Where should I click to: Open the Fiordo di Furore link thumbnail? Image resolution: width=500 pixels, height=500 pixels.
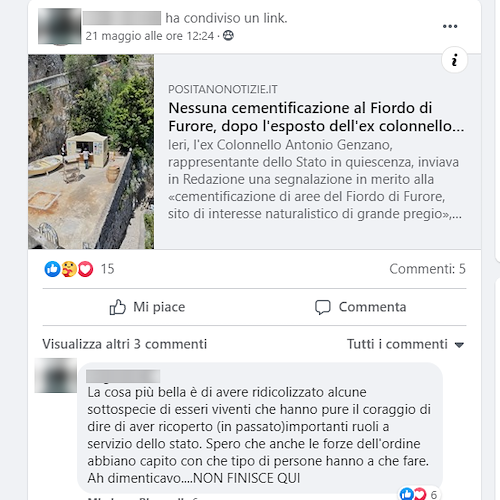(x=91, y=152)
